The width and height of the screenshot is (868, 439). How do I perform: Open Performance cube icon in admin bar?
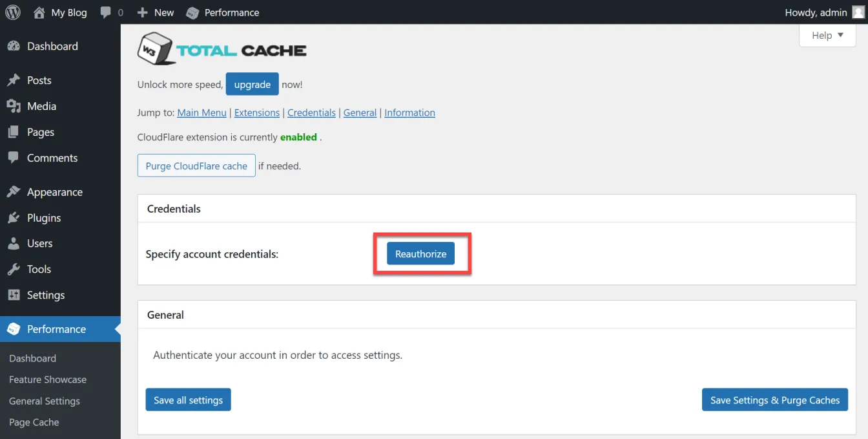click(192, 12)
